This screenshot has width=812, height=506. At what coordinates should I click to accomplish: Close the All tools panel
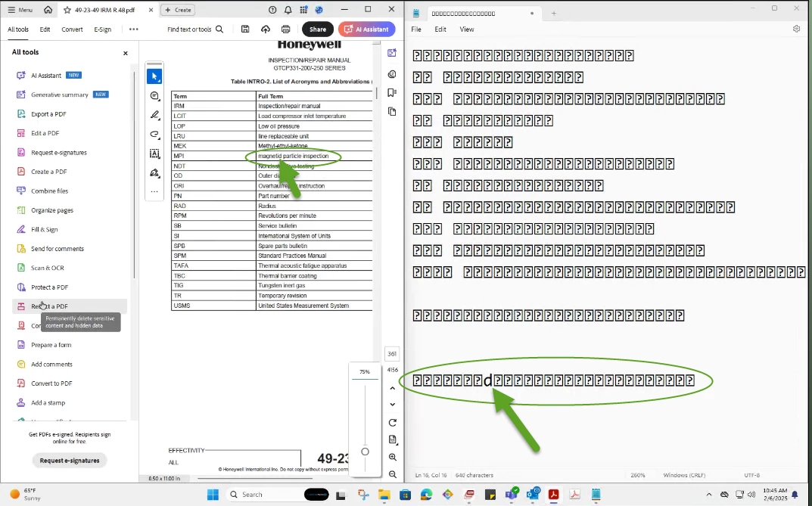[x=126, y=53]
